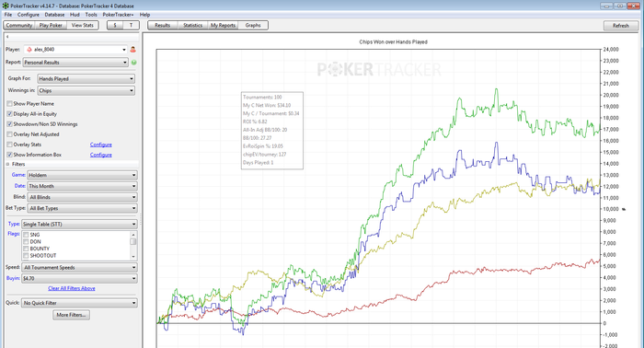The image size is (644, 348).
Task: Open the Type dropdown Single Table (STT)
Action: (x=79, y=225)
